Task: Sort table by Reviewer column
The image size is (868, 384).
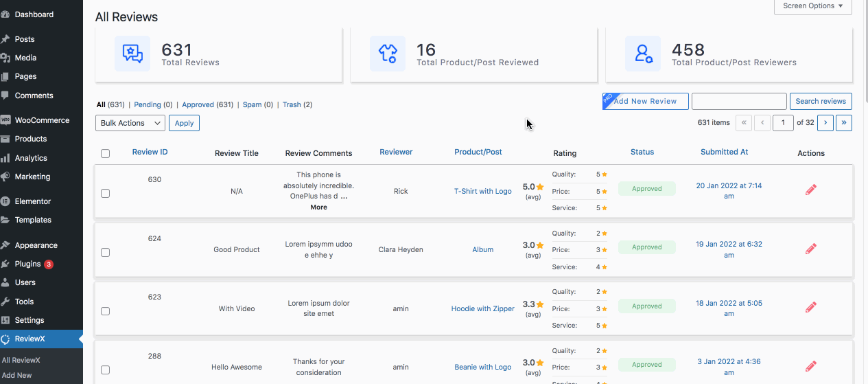Action: click(396, 152)
